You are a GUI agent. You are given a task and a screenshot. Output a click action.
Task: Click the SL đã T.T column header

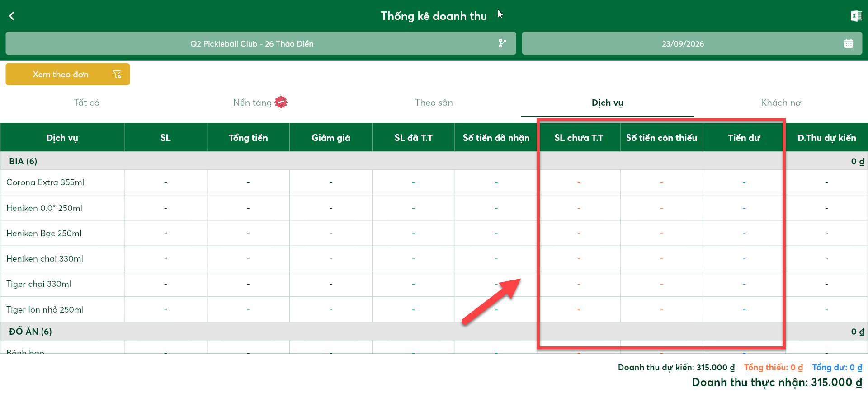(414, 138)
